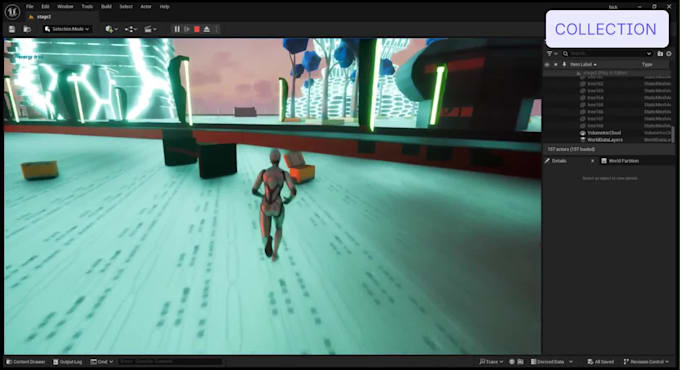Close the Details tab

pos(592,161)
